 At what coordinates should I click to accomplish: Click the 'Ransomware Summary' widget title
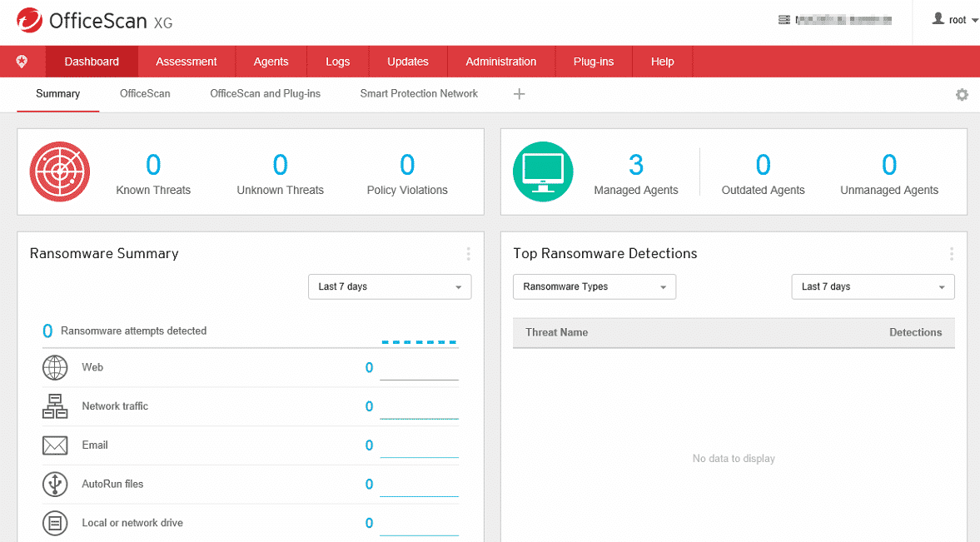tap(104, 253)
